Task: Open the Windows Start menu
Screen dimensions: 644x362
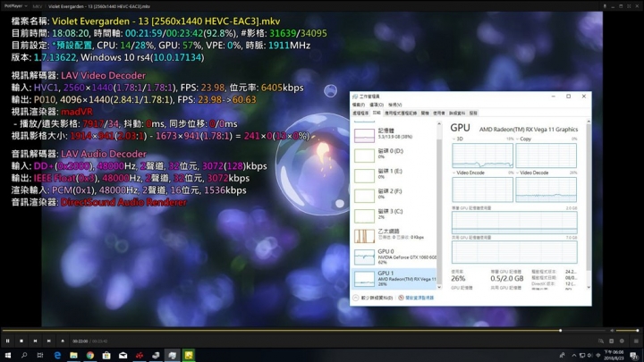Action: [7, 355]
